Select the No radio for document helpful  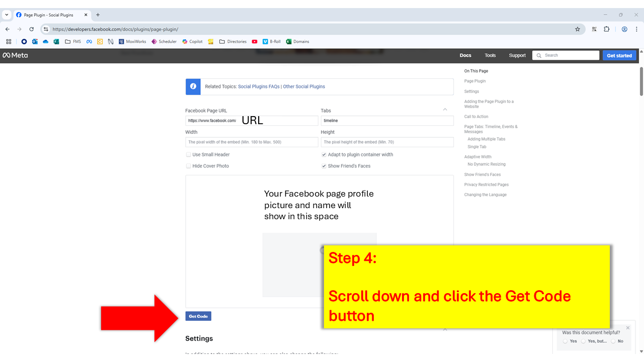pyautogui.click(x=613, y=341)
